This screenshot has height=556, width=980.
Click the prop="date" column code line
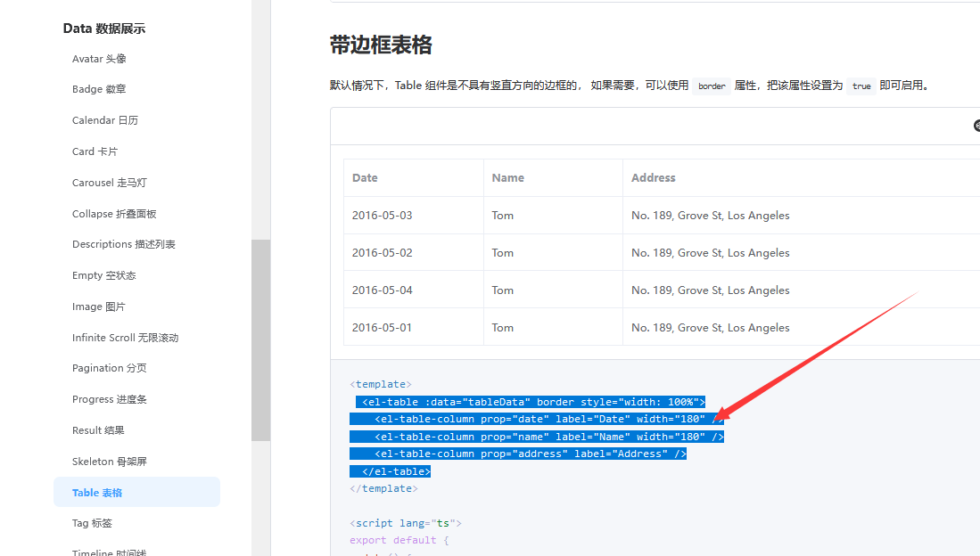click(537, 419)
